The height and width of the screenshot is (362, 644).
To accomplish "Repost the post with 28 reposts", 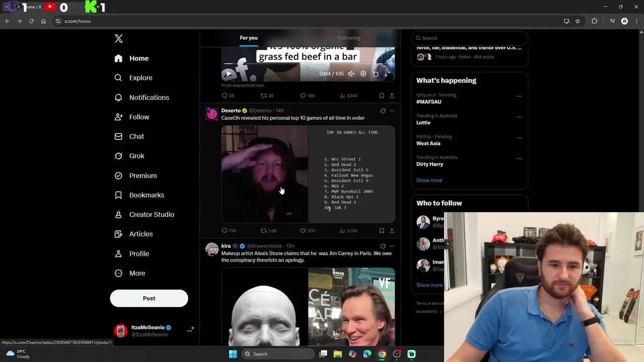I will pyautogui.click(x=267, y=96).
